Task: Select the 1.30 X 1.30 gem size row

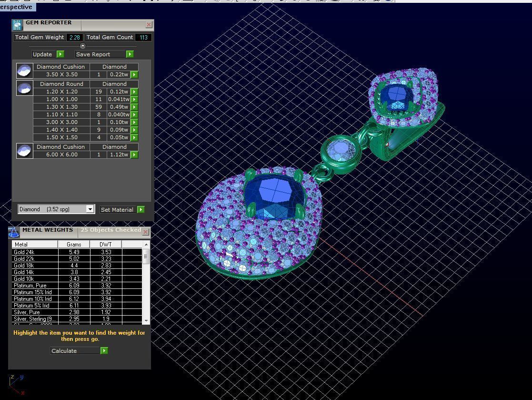Action: (x=86, y=107)
